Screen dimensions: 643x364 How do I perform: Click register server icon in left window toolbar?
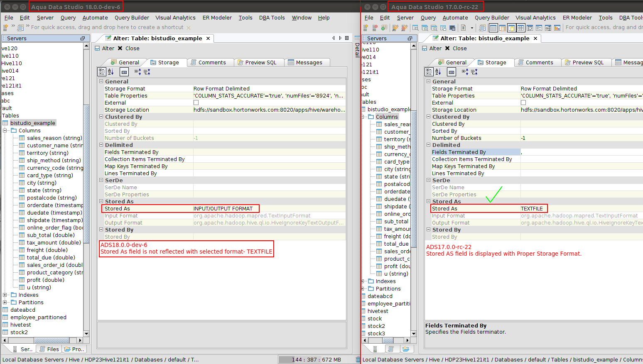tap(5, 27)
